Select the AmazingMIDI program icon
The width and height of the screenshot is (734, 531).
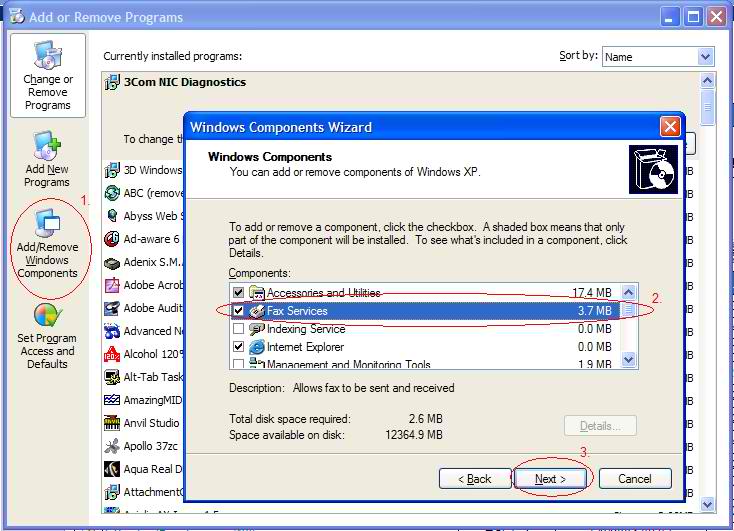(112, 400)
